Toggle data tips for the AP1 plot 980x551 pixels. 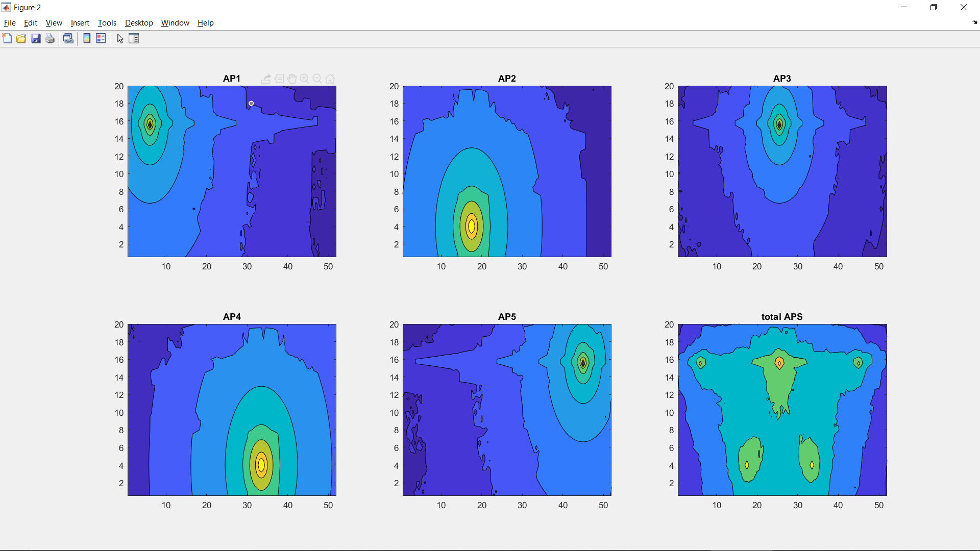click(x=279, y=79)
